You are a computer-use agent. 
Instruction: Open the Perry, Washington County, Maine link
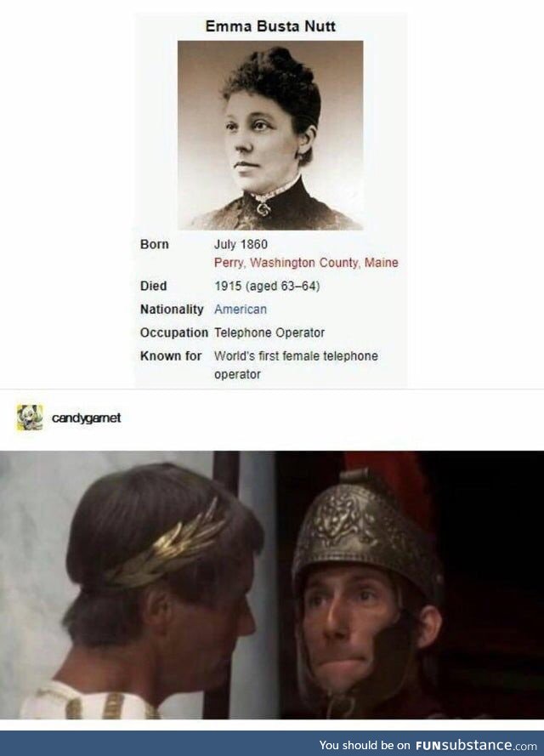pos(306,263)
